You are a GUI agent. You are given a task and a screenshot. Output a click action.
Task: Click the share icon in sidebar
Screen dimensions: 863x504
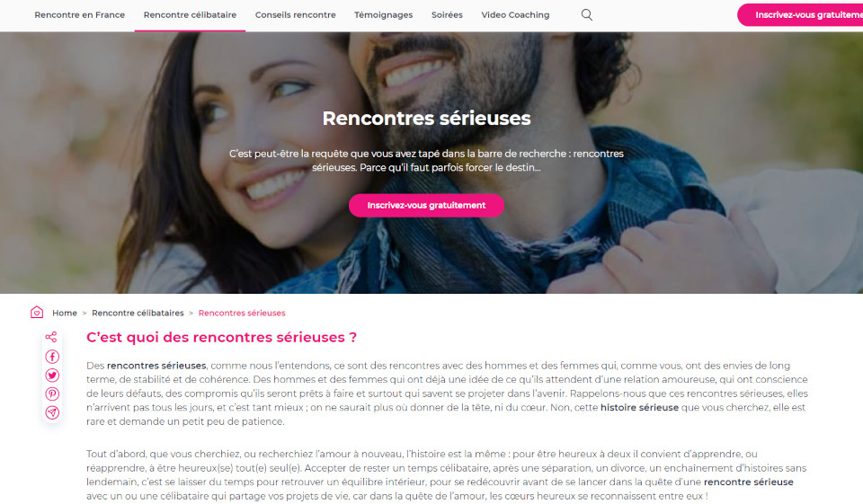click(51, 337)
